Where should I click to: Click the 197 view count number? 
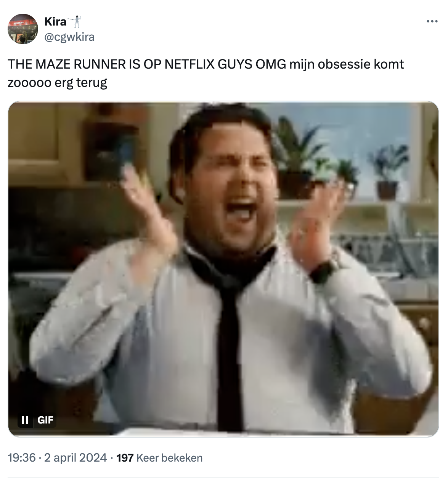125,457
